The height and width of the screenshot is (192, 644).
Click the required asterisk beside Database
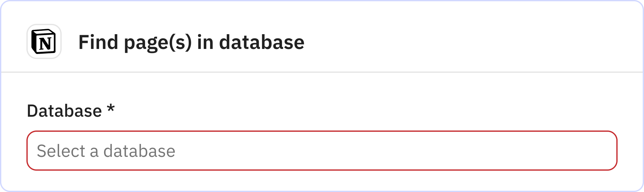[111, 110]
